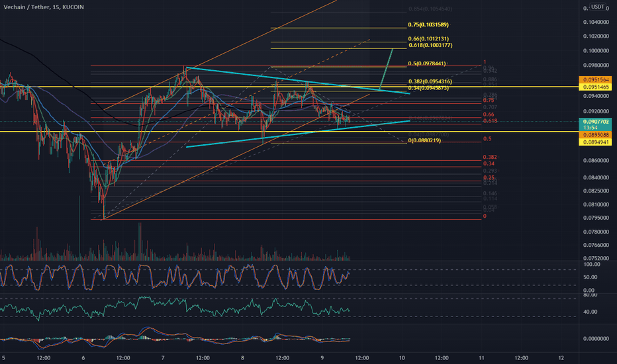Click the 0.5(0.0978441) Fibonacci label
The image size is (617, 364).
point(427,64)
